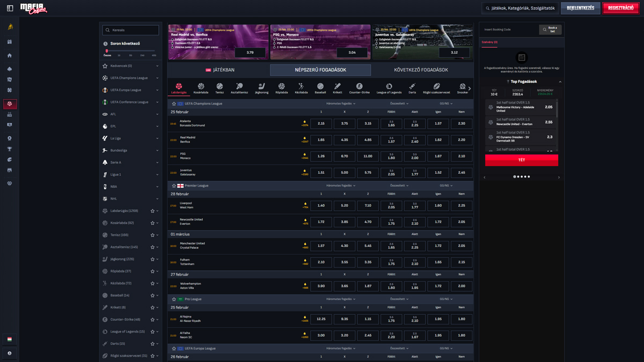Expand the UEFA Champions League sidebar entry
The width and height of the screenshot is (644, 362).
pos(157,78)
